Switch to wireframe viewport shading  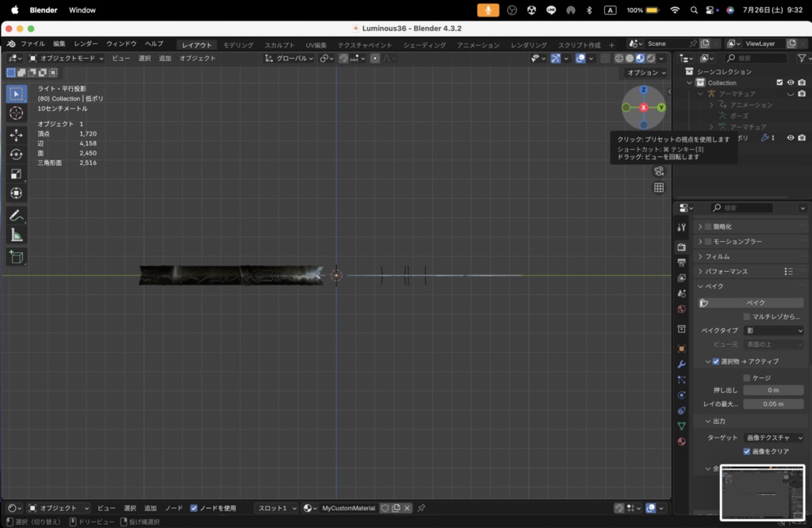coord(619,59)
